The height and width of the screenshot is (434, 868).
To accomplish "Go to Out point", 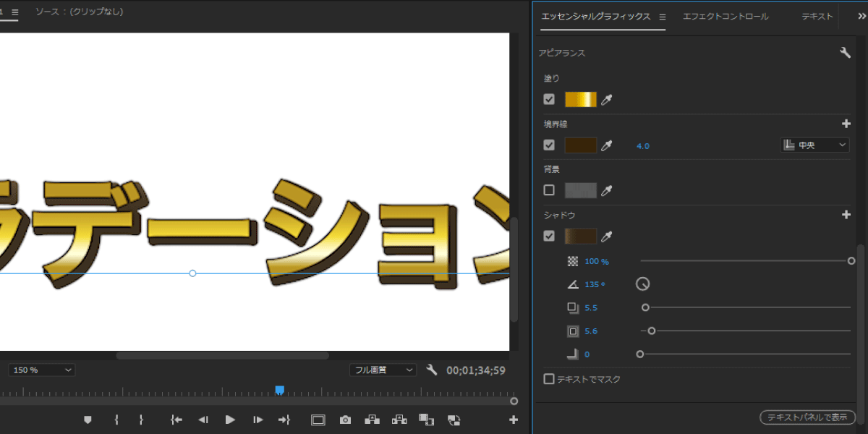I will (x=284, y=419).
